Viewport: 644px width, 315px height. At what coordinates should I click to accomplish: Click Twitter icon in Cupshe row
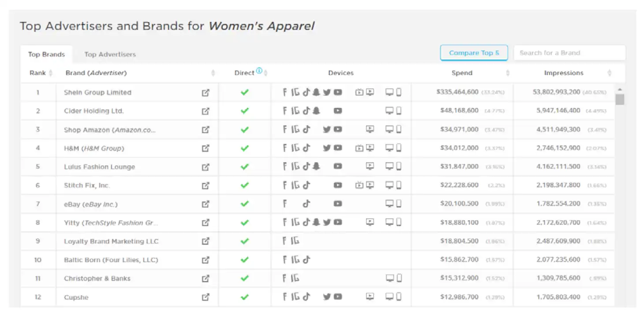coord(327,297)
